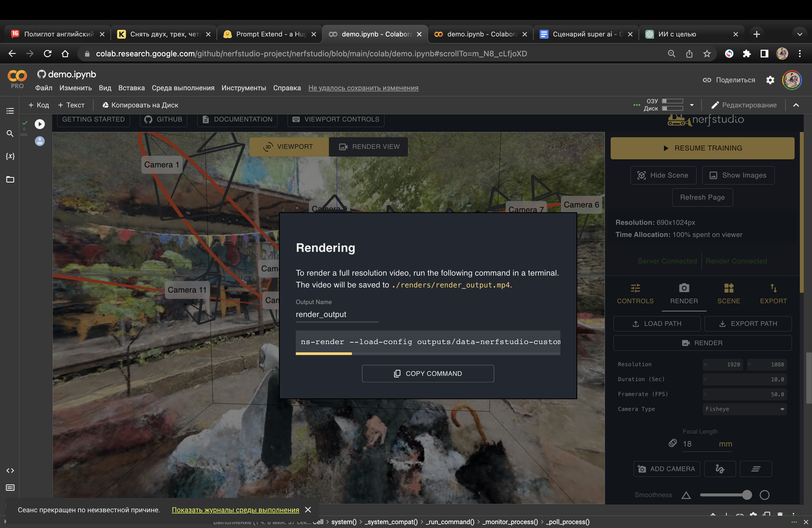Image resolution: width=812 pixels, height=528 pixels.
Task: Click RESUME TRAINING button
Action: (x=702, y=148)
